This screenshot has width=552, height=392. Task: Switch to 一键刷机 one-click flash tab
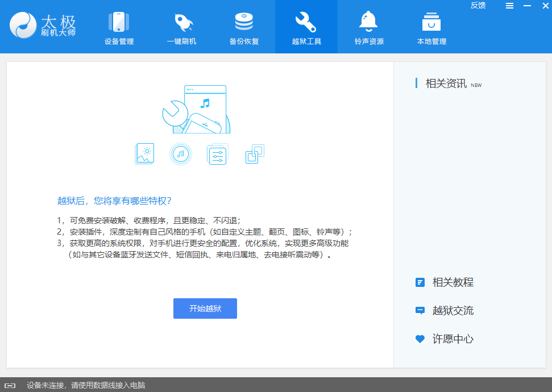[x=181, y=28]
